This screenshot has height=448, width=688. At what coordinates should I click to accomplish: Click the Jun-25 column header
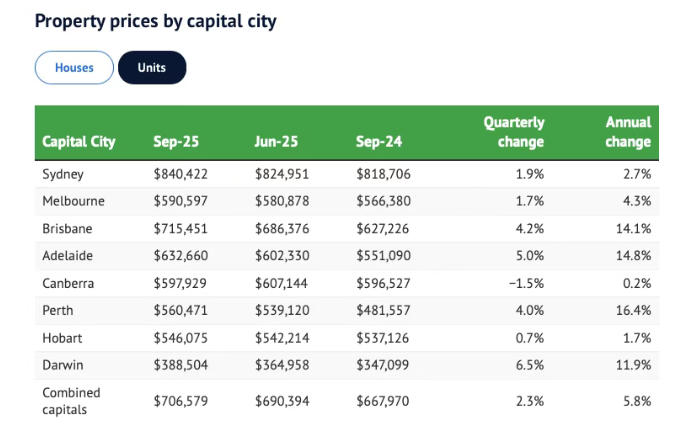(x=277, y=142)
